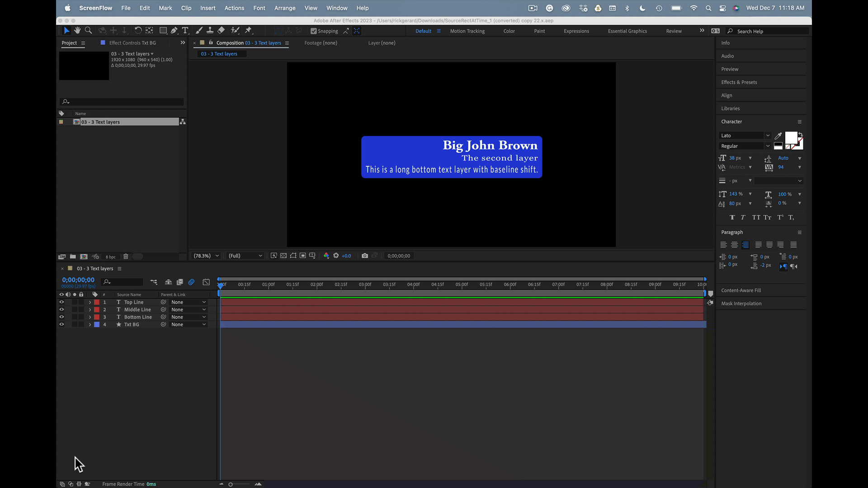Image resolution: width=868 pixels, height=488 pixels.
Task: Open the Lato font family dropdown
Action: click(768, 136)
